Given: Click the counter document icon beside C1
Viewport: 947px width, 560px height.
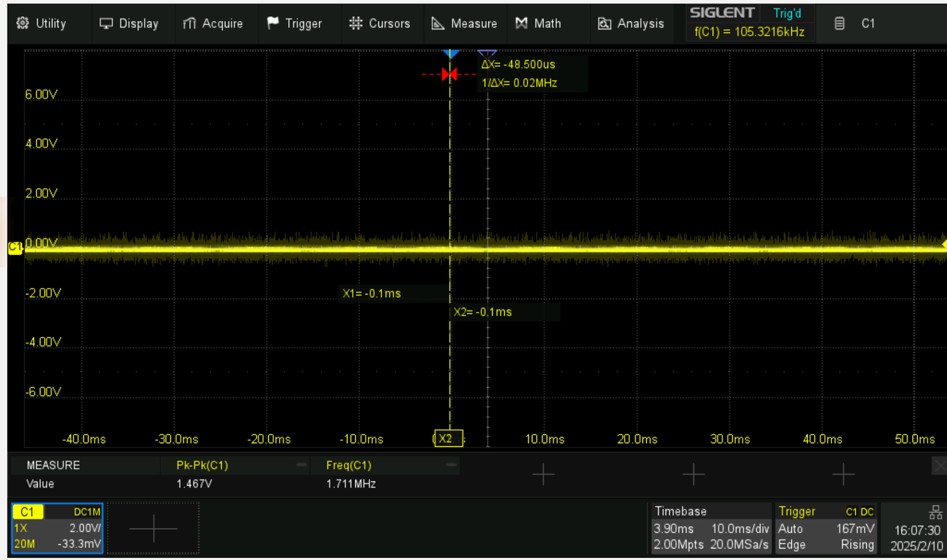Looking at the screenshot, I should point(839,23).
